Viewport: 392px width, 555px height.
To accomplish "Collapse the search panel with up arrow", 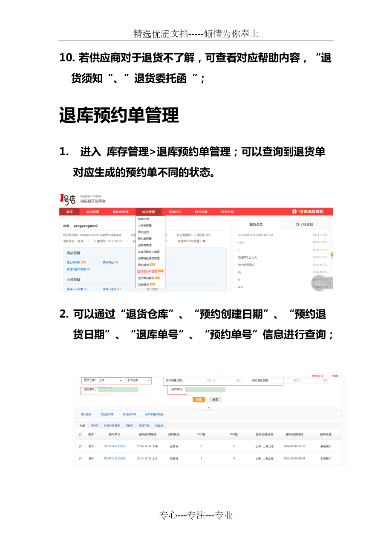I will click(209, 408).
